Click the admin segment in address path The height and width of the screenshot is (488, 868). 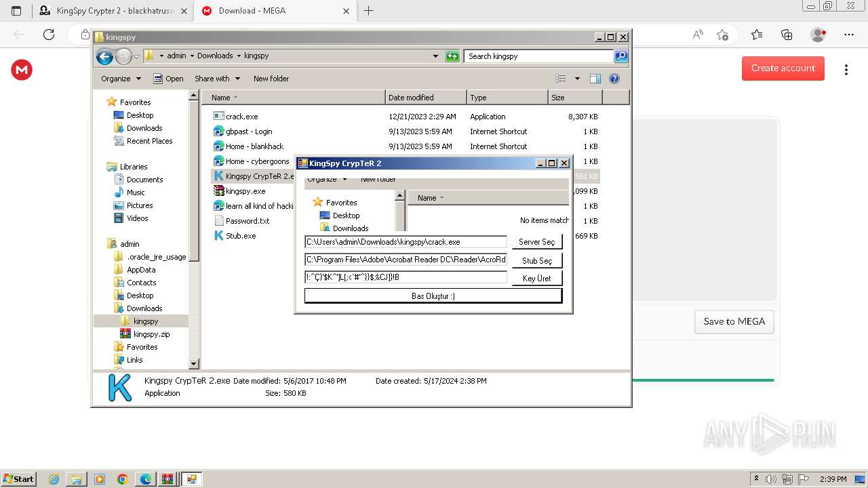[176, 56]
